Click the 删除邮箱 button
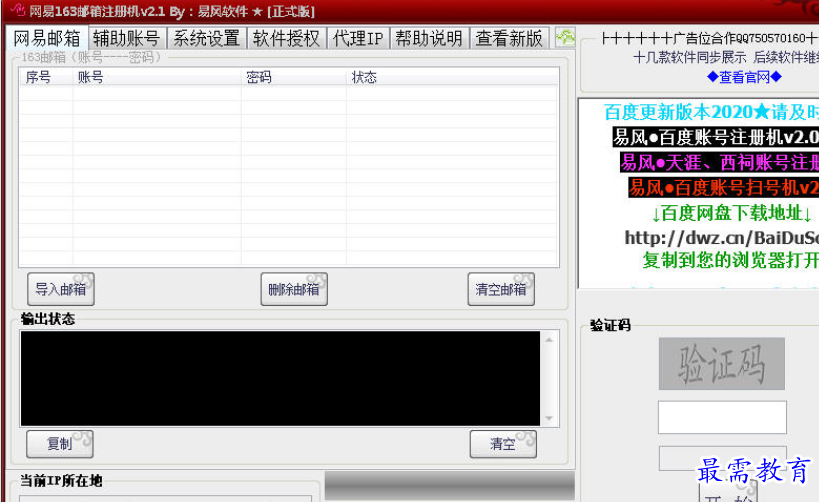Viewport: 819px width, 502px height. click(x=294, y=289)
